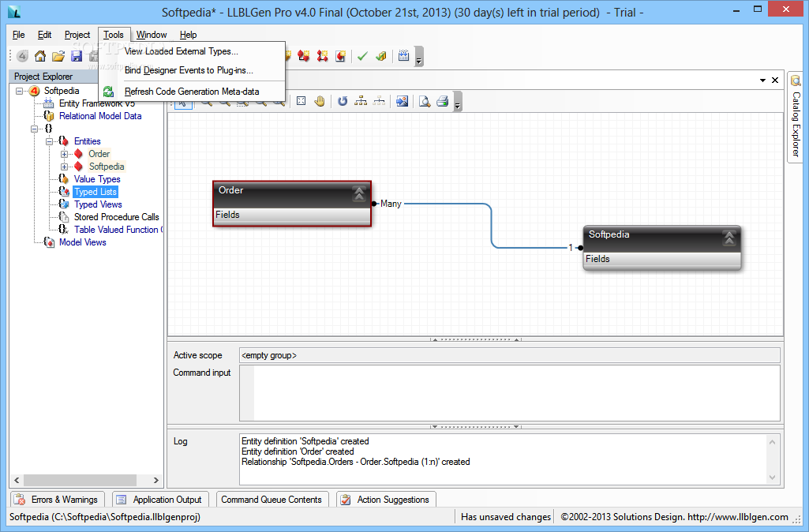Click the Home icon in main toolbar
The width and height of the screenshot is (809, 532).
pos(40,56)
